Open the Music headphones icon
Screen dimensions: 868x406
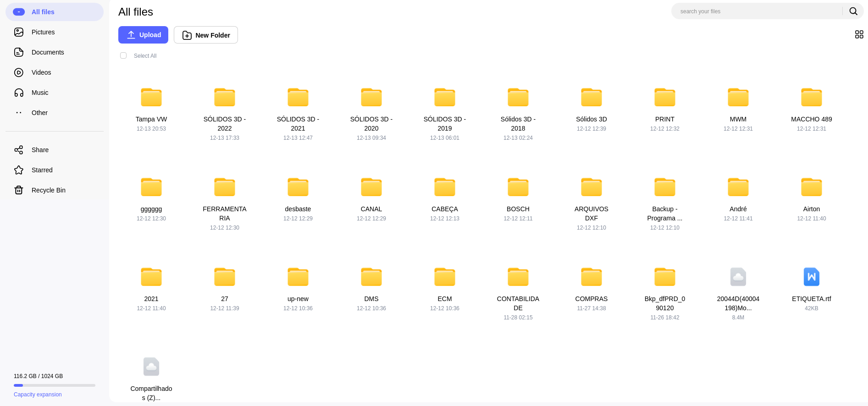click(19, 93)
